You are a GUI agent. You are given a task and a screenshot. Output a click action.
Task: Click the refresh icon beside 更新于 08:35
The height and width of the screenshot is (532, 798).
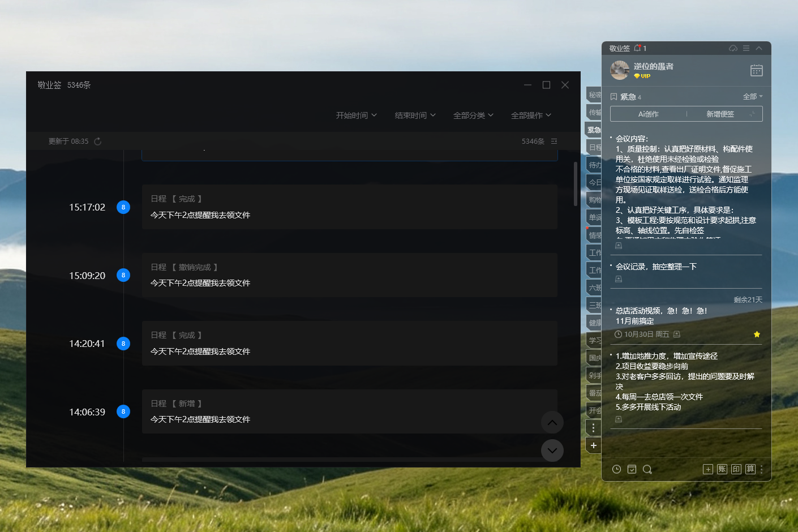pyautogui.click(x=97, y=141)
